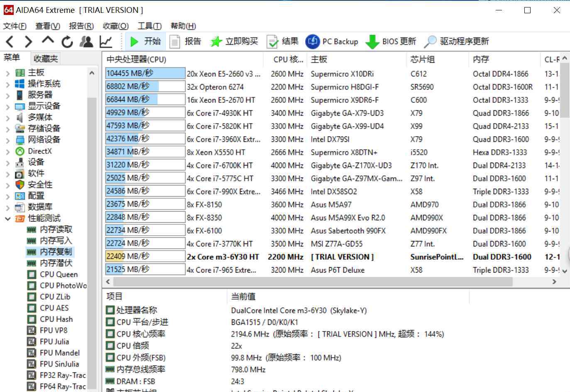The image size is (570, 392).
Task: Expand the 网络设备 tree node
Action: click(8, 140)
